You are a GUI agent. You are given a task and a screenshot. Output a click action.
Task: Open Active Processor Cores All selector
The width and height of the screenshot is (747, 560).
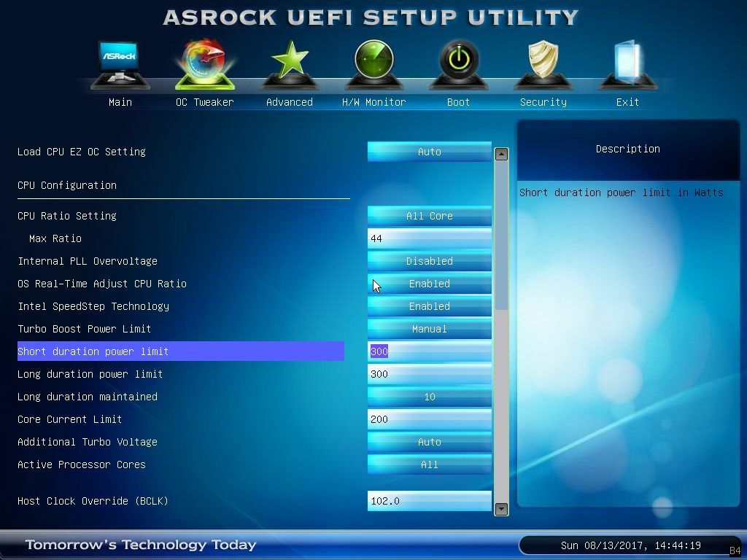429,464
